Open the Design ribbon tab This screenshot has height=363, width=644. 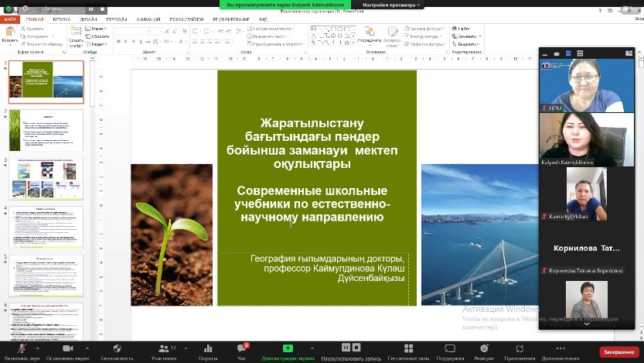pos(88,19)
